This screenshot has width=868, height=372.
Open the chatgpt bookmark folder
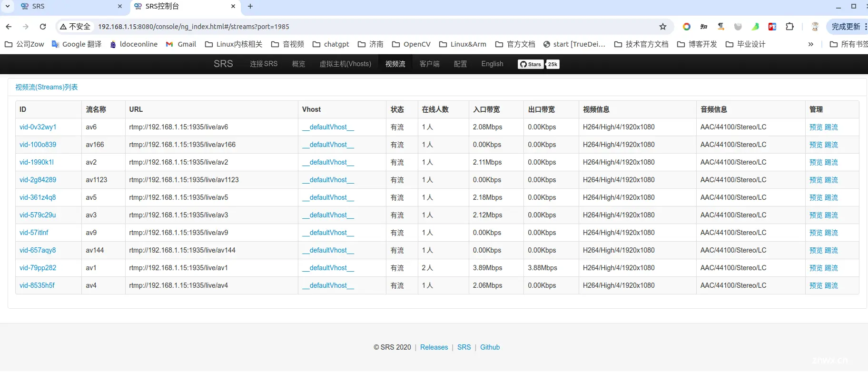pos(331,44)
